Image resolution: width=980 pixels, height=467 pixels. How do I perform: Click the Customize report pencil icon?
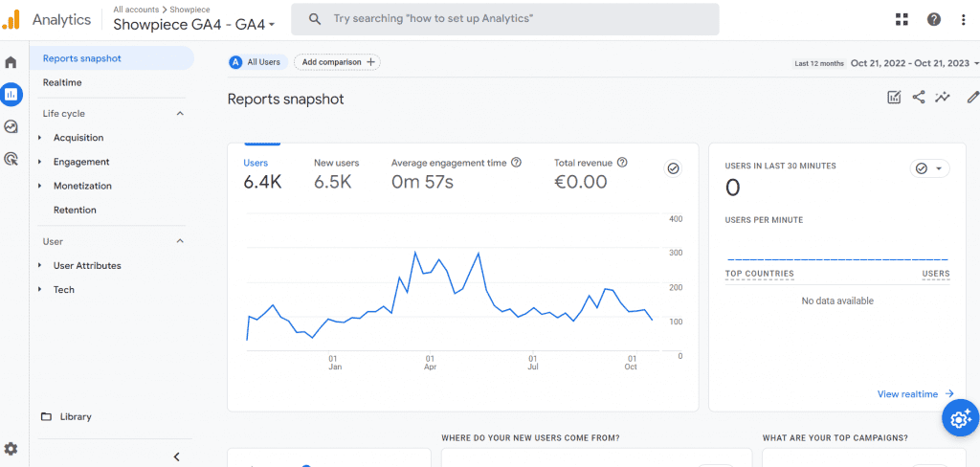click(972, 97)
